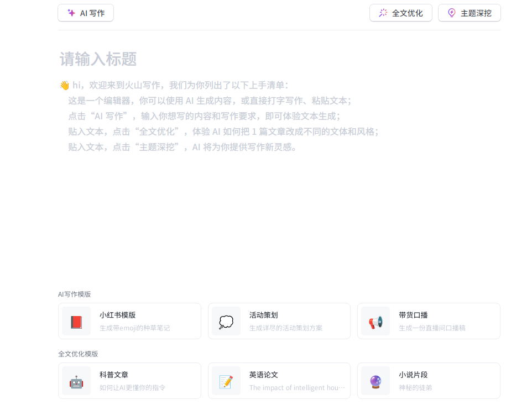This screenshot has width=532, height=405.
Task: Select the 科普文章 template description text
Action: coord(132,388)
